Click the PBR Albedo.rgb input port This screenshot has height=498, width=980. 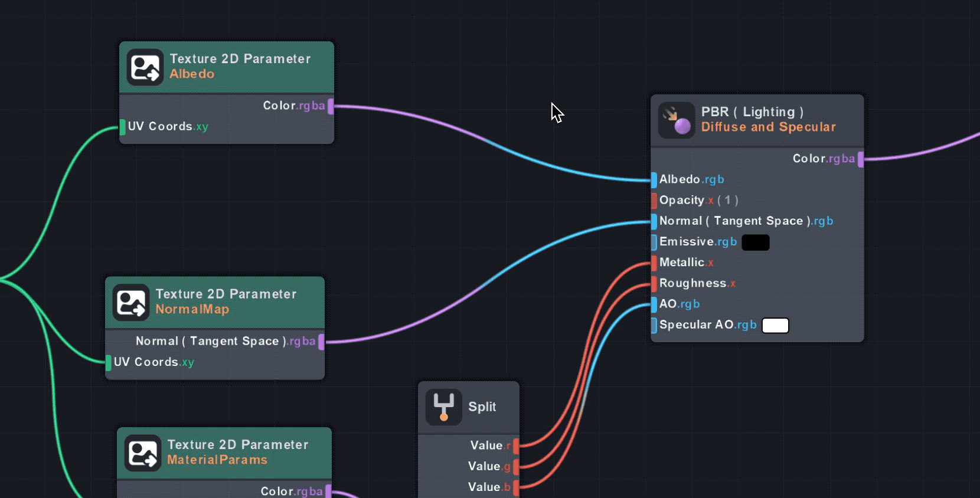(654, 180)
